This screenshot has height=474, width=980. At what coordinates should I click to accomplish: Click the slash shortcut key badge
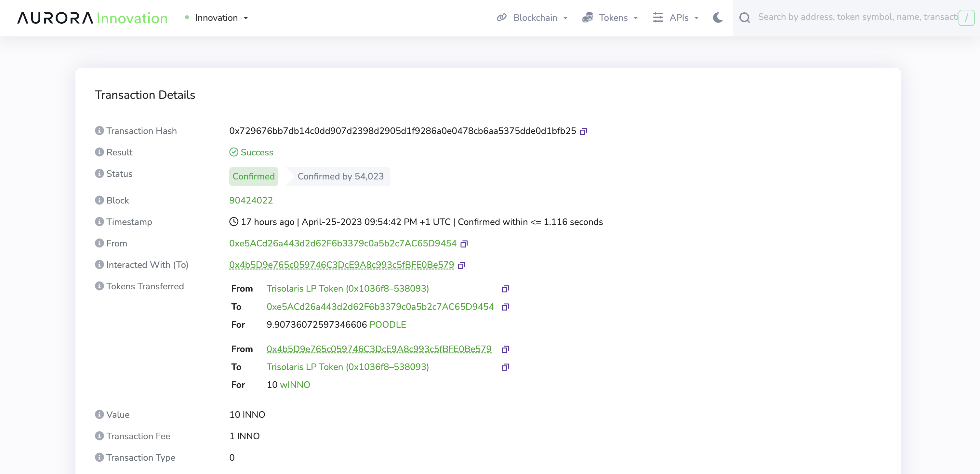click(x=966, y=18)
